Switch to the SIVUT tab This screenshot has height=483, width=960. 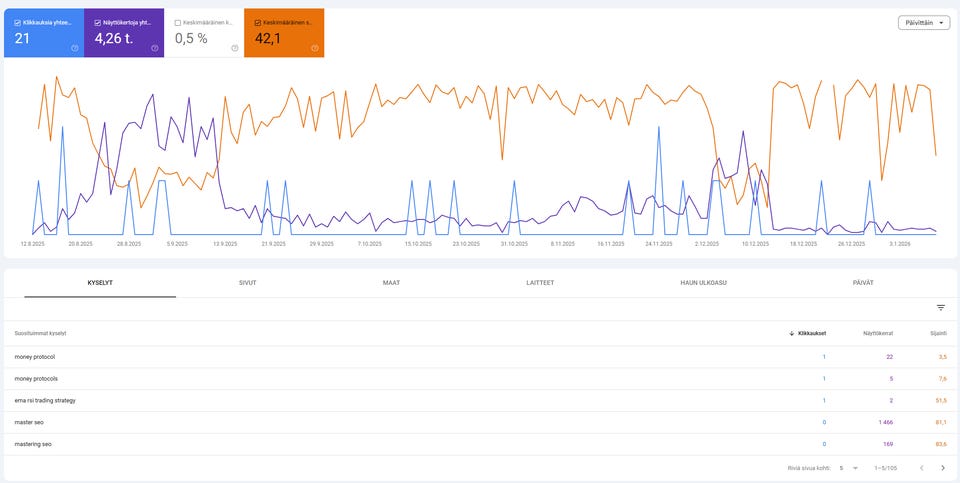[247, 283]
